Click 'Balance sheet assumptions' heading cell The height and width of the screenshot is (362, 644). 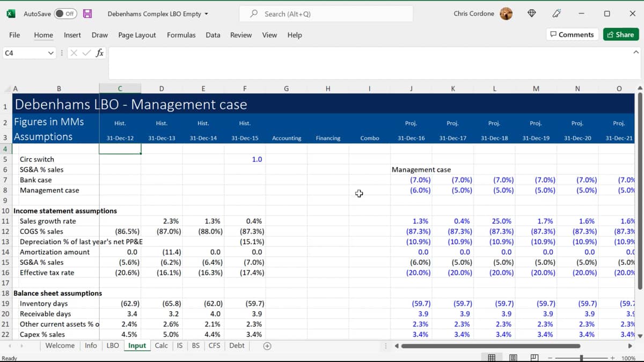pyautogui.click(x=57, y=293)
